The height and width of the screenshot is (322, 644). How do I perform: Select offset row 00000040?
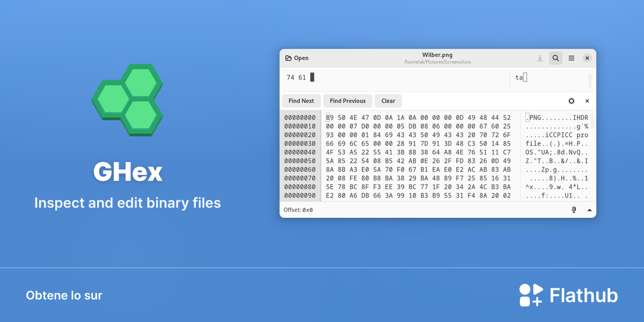pos(300,152)
